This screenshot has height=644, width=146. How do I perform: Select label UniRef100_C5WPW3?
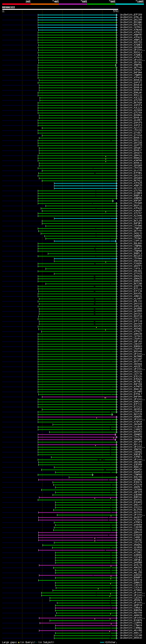pos(131,474)
